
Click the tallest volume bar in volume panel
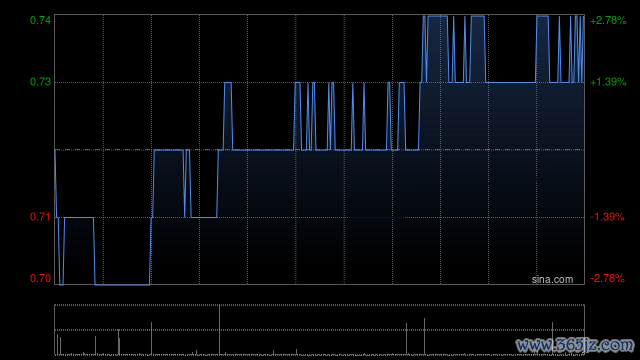(x=220, y=330)
